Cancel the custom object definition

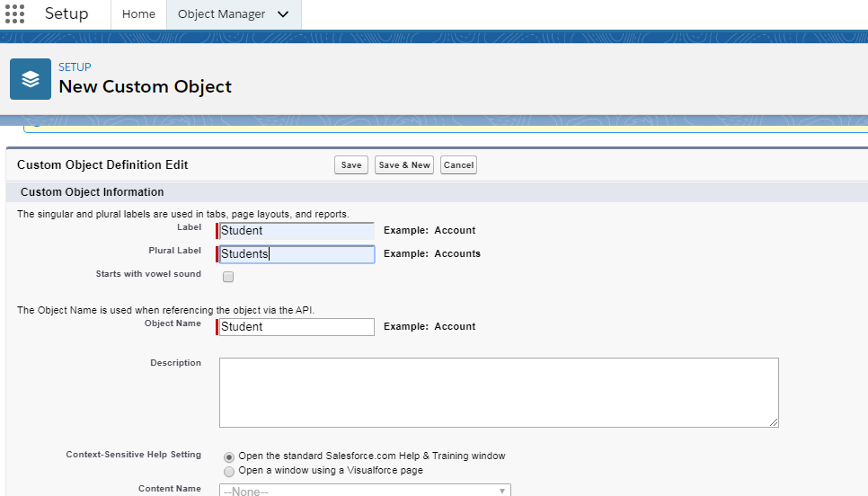[x=458, y=165]
